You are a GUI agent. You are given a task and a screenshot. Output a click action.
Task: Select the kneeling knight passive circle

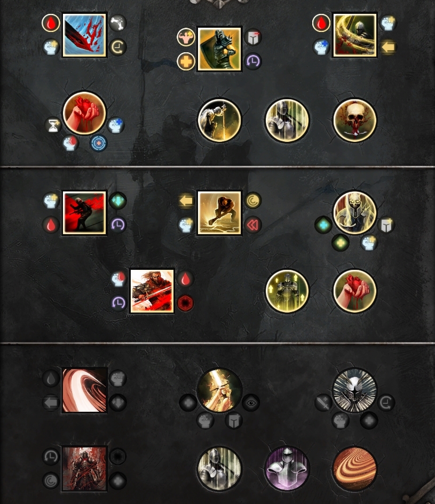[219, 120]
